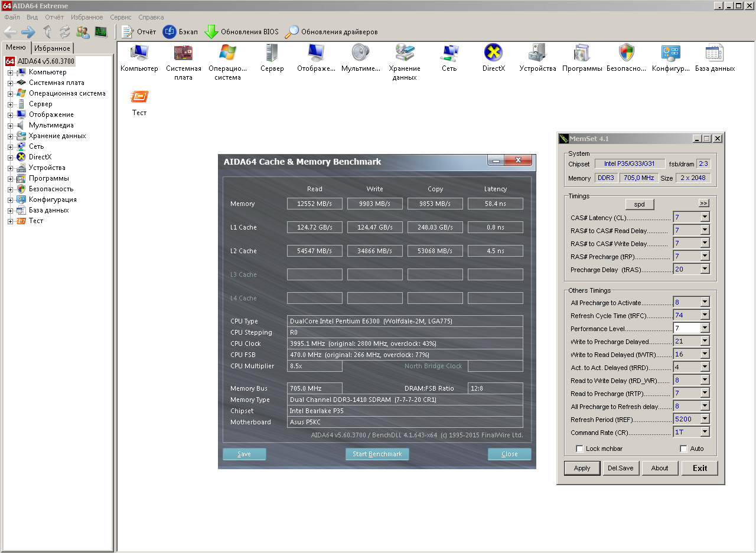
Task: Click the Memory Read 12552 MB/s field
Action: pos(315,204)
